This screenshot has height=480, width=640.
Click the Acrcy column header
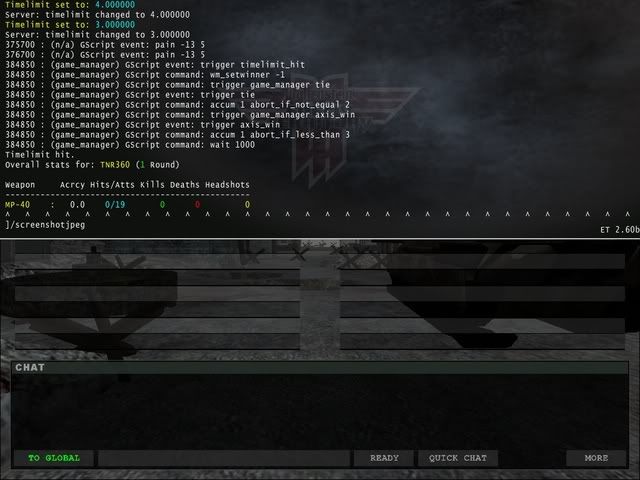pyautogui.click(x=72, y=185)
